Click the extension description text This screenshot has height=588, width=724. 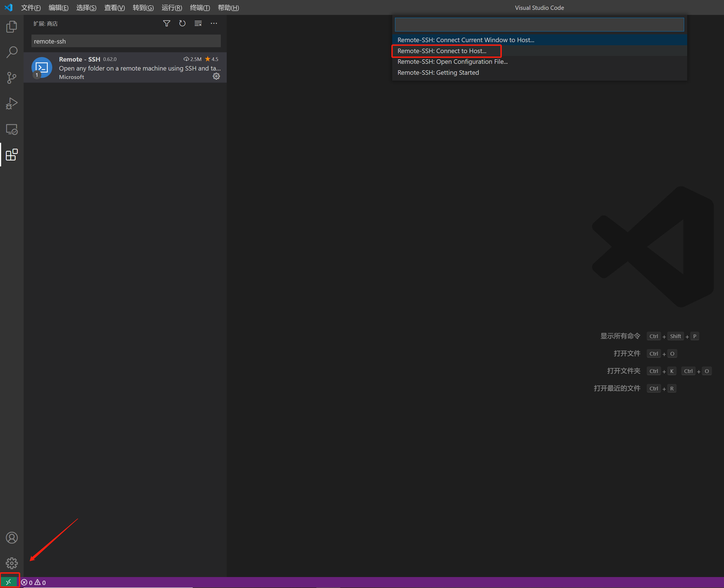click(x=140, y=69)
